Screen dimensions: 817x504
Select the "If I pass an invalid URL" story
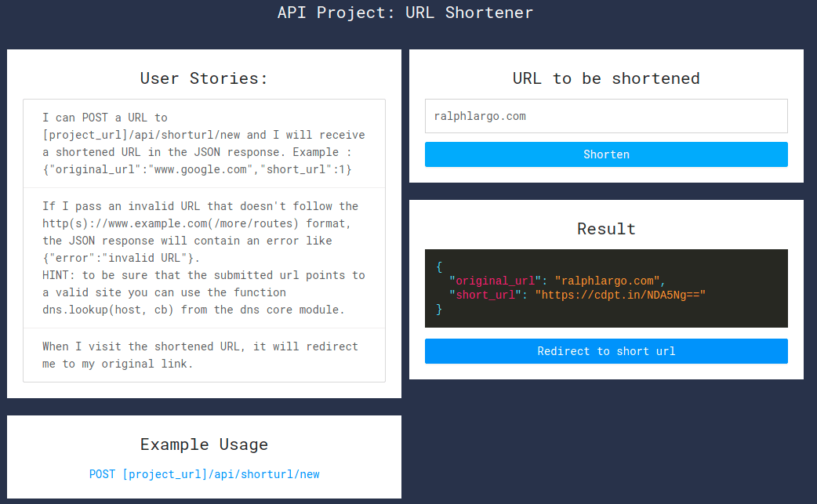coord(204,258)
